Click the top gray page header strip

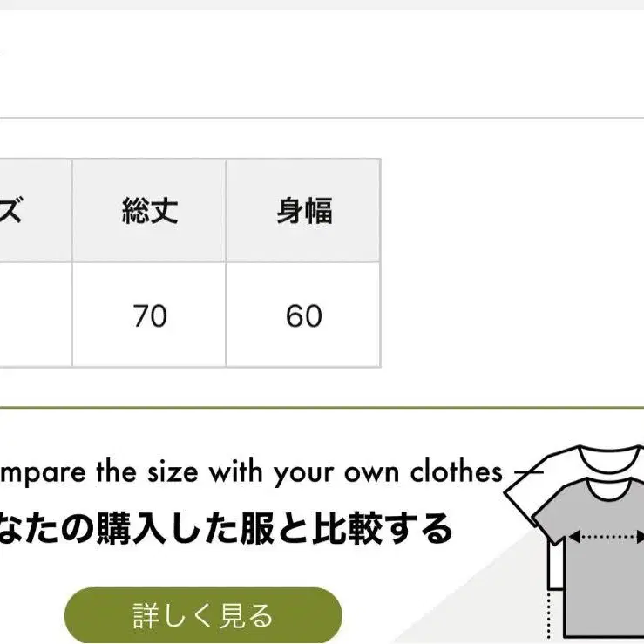(x=322, y=5)
